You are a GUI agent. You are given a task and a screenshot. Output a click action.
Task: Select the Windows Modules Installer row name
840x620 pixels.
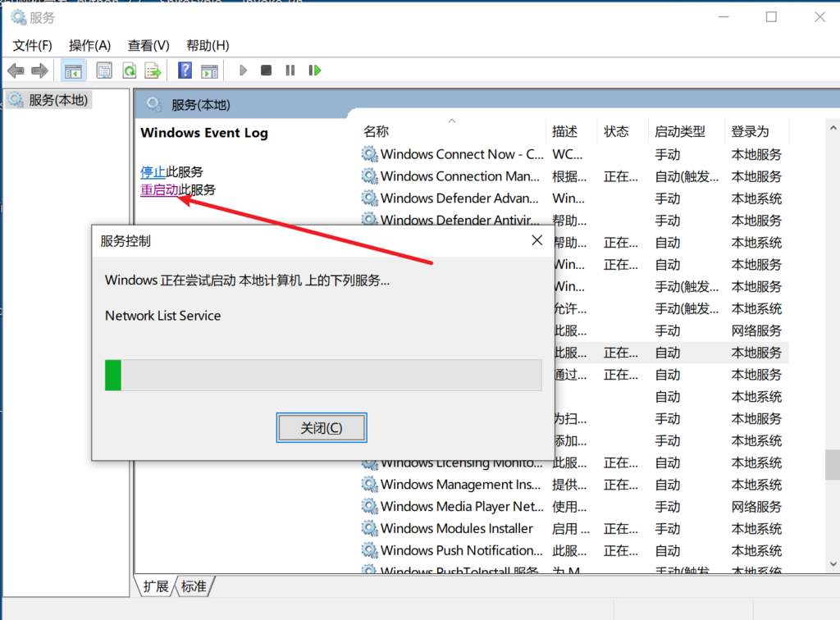coord(456,528)
